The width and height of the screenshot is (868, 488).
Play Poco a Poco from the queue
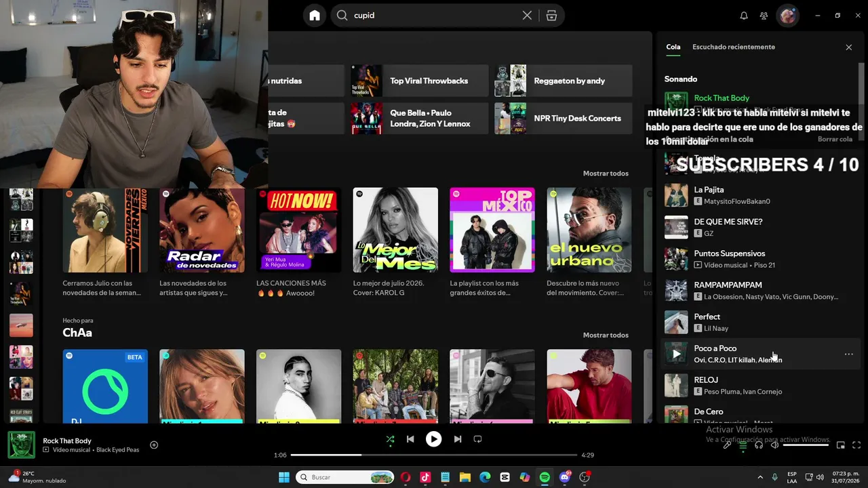pyautogui.click(x=676, y=354)
